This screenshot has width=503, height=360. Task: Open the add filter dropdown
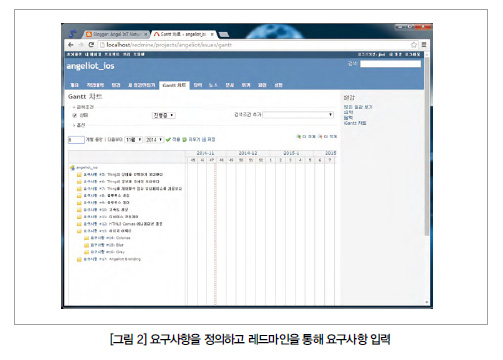298,115
